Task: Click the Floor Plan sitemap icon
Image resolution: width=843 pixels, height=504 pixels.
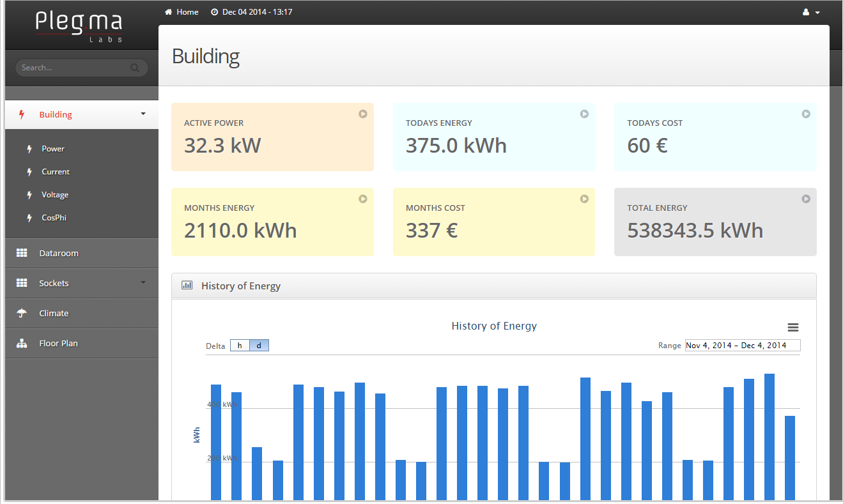Action: [22, 343]
